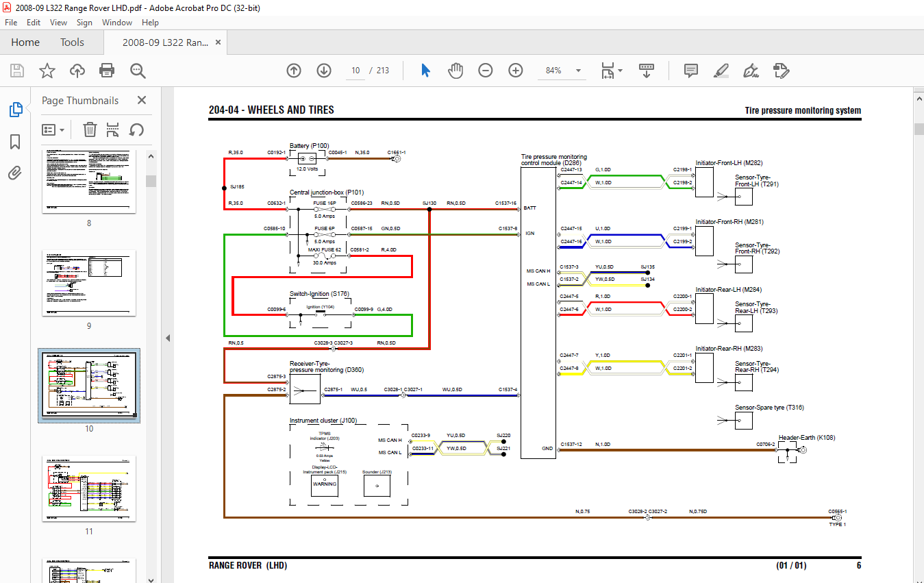
Task: Select page 11 thumbnail
Action: [x=89, y=488]
